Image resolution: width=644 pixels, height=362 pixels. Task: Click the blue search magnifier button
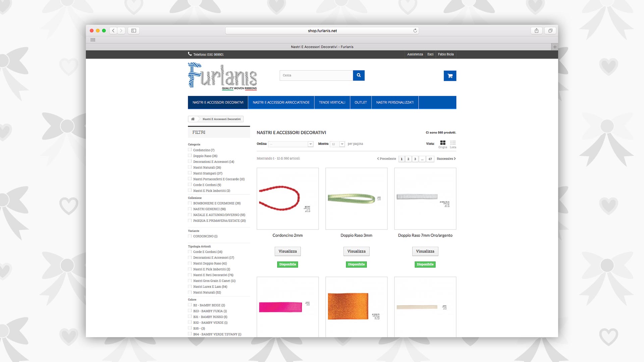pos(359,75)
